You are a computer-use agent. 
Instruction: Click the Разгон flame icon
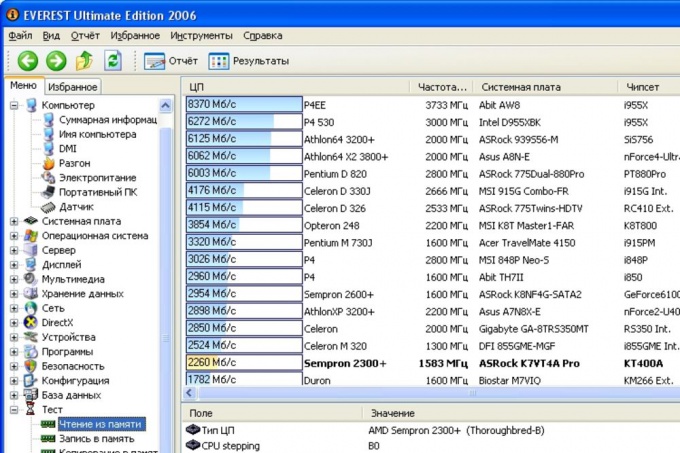coord(49,163)
